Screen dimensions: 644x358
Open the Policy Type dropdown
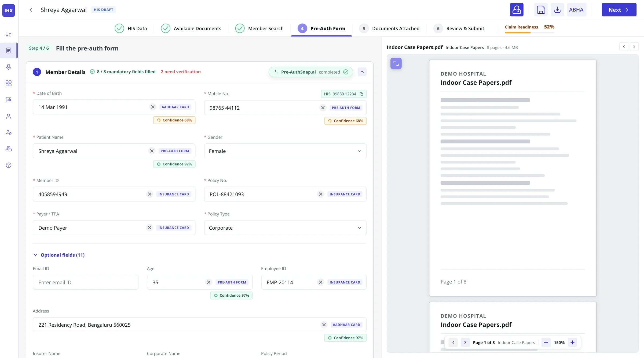click(285, 228)
